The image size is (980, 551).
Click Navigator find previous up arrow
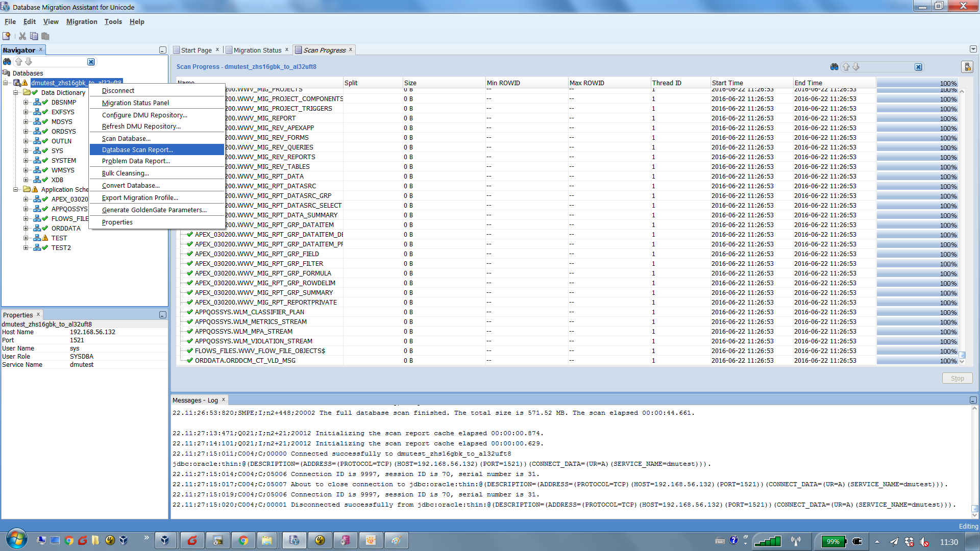[x=19, y=62]
